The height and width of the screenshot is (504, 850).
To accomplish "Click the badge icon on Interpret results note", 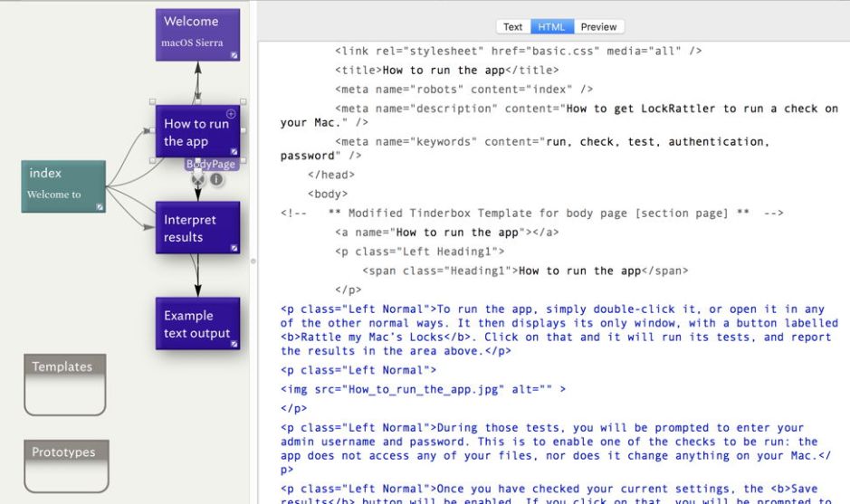I will (x=234, y=246).
